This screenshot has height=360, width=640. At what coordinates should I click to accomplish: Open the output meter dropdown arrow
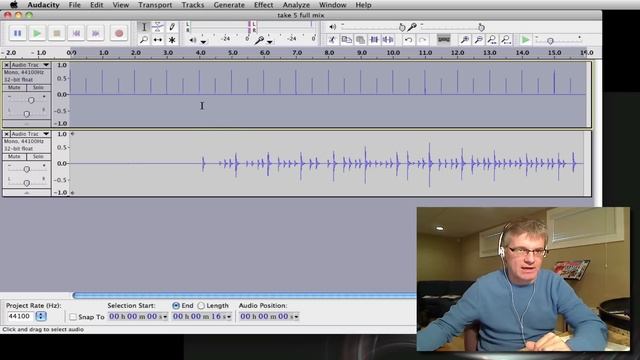[x=203, y=41]
